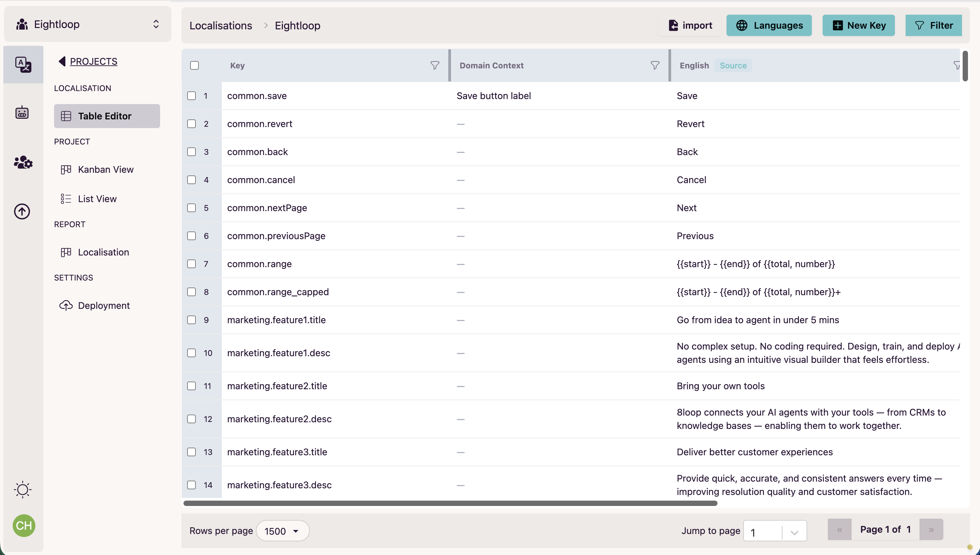The width and height of the screenshot is (980, 555).
Task: Open the Rows per page dropdown
Action: (282, 531)
